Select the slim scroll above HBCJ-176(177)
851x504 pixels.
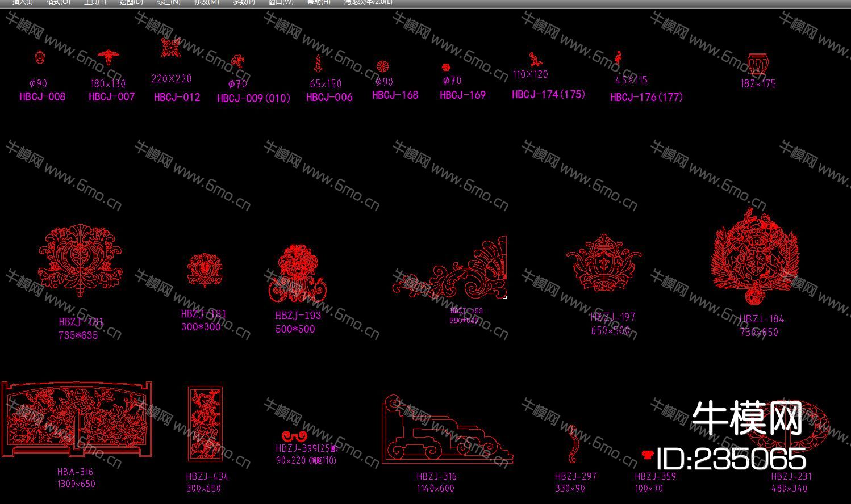pos(619,58)
